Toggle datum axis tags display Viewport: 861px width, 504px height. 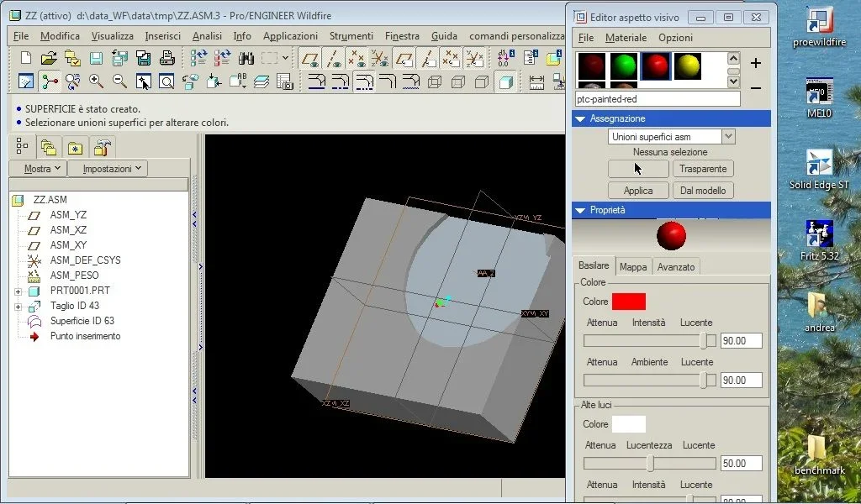pyautogui.click(x=427, y=58)
